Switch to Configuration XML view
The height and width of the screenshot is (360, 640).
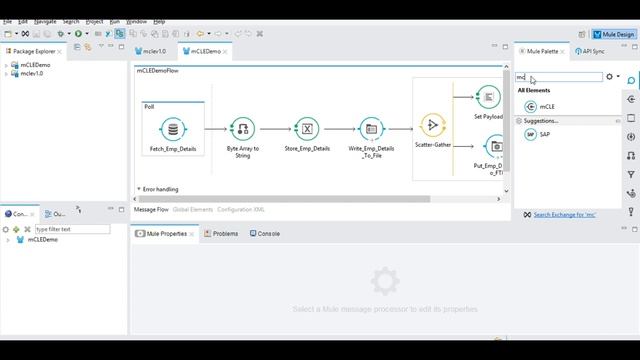pos(241,210)
